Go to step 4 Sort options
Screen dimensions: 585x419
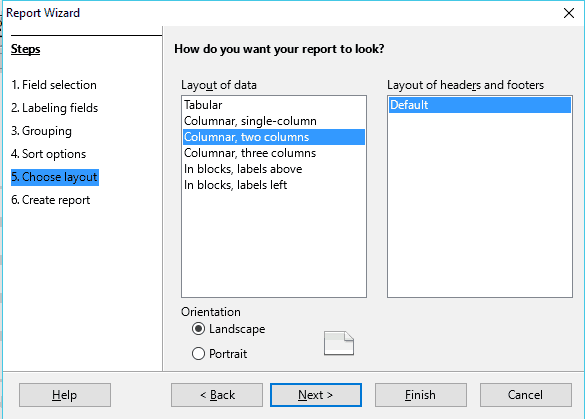click(x=49, y=154)
